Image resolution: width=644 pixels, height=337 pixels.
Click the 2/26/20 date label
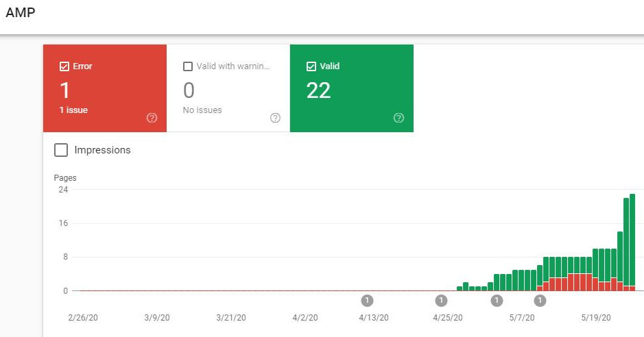83,317
